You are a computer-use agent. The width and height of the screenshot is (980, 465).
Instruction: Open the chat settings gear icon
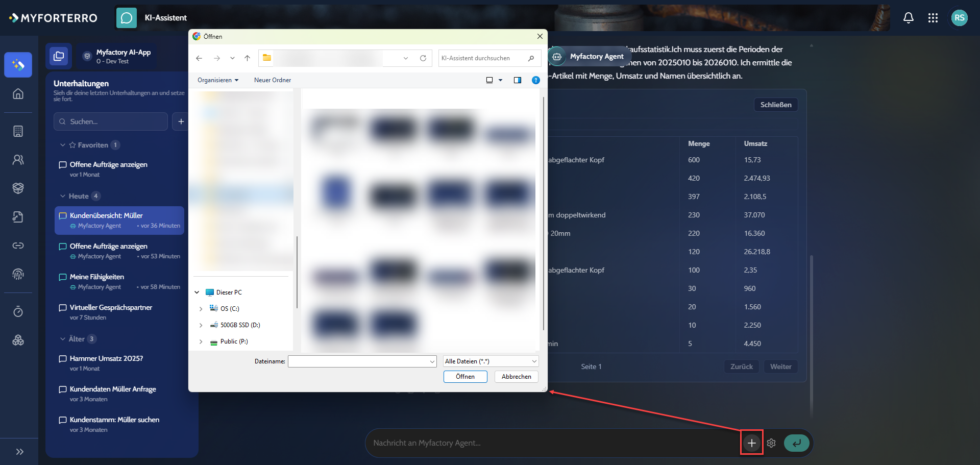point(771,443)
